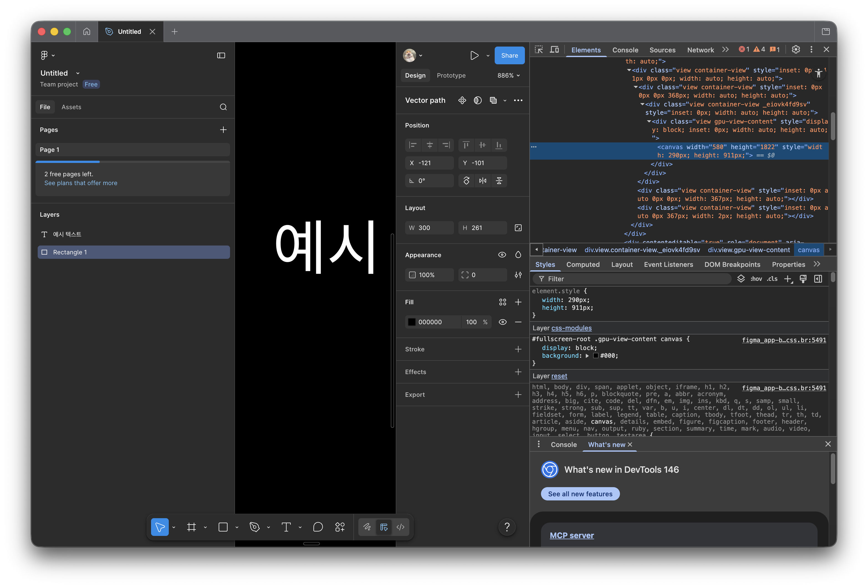This screenshot has width=868, height=588.
Task: Switch to Design mode icon in toolbar
Action: (384, 527)
